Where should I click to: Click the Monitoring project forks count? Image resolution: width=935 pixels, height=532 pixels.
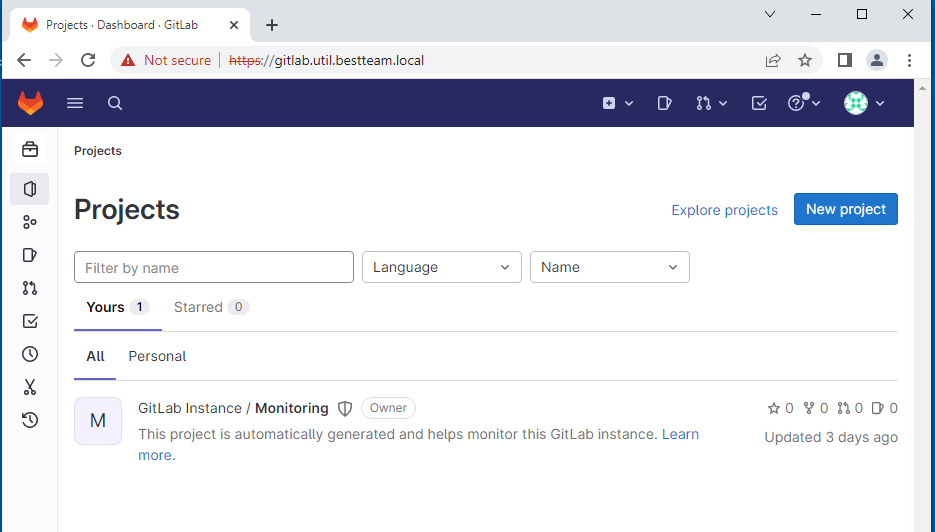[816, 409]
